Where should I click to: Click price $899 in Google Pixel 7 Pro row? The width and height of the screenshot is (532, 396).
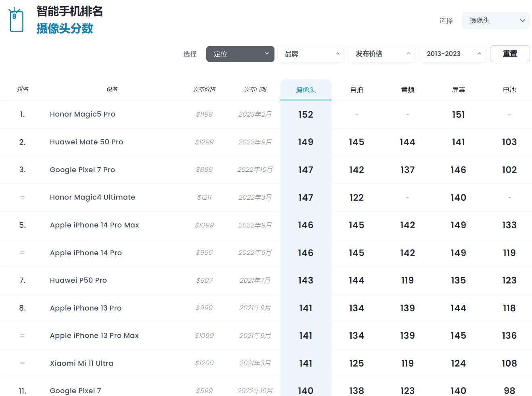[204, 170]
